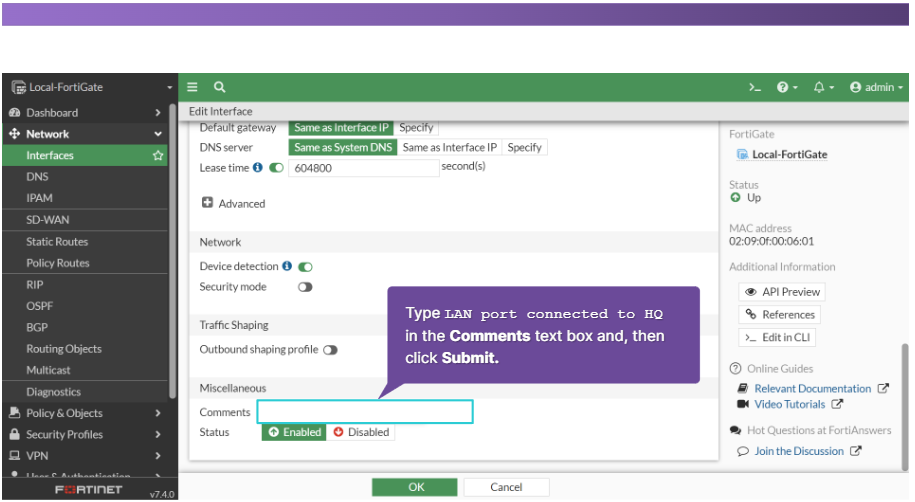Open the search magnifier icon

(x=219, y=87)
